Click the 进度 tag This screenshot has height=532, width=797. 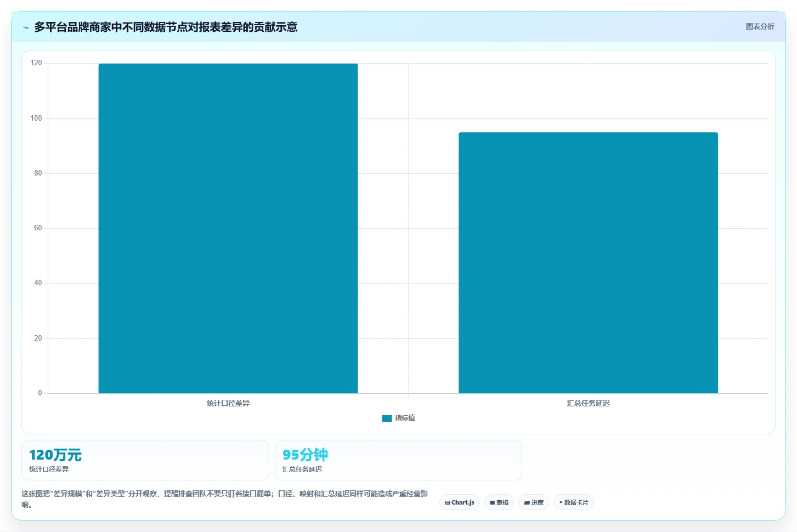534,502
